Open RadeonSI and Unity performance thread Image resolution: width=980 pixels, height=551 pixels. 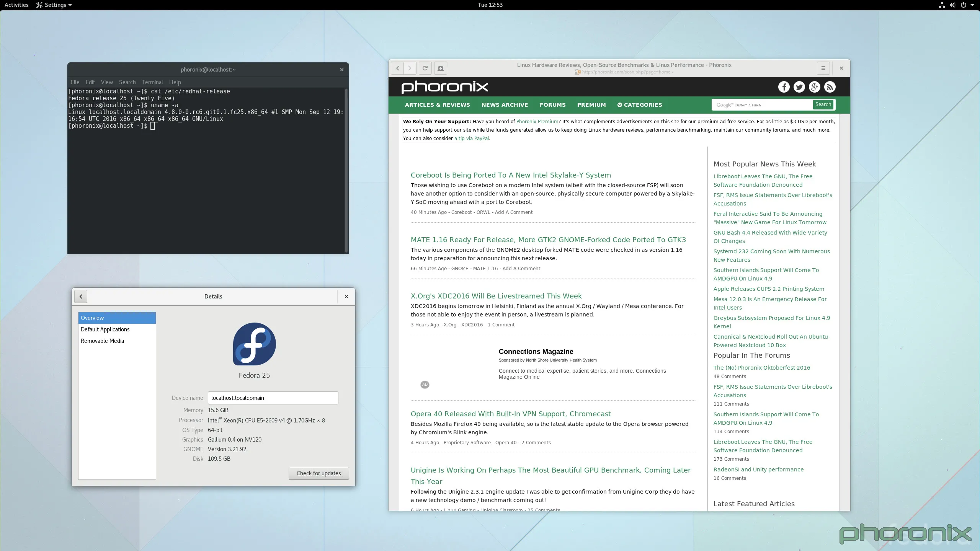coord(758,469)
